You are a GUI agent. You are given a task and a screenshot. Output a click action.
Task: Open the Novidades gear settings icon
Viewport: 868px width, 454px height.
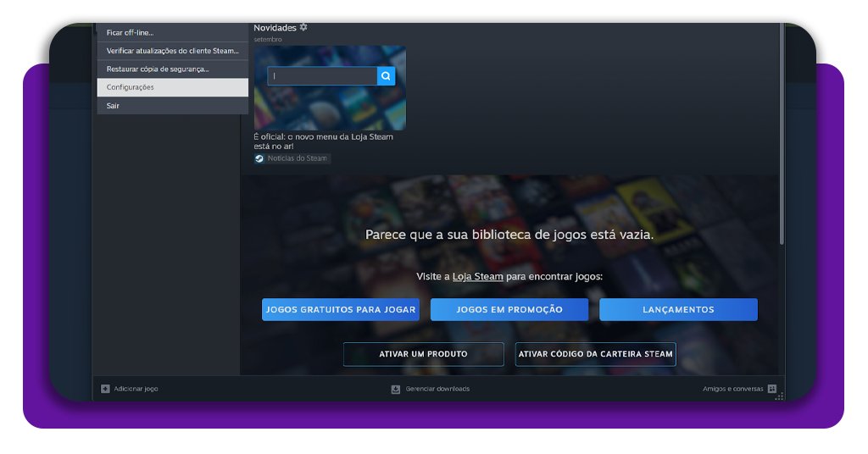(x=303, y=28)
